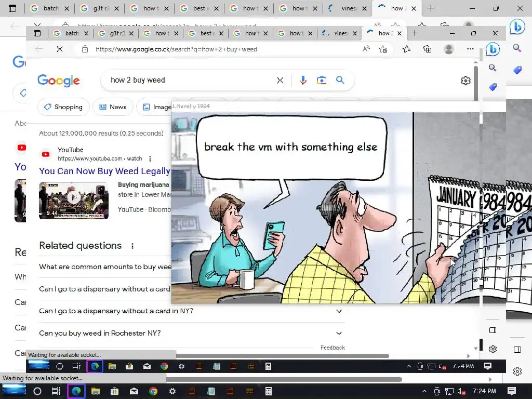Select the News search filter
532x399 pixels.
[x=113, y=107]
